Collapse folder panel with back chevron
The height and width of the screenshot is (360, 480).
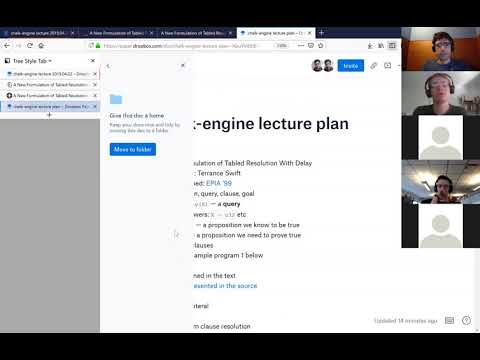tap(108, 66)
